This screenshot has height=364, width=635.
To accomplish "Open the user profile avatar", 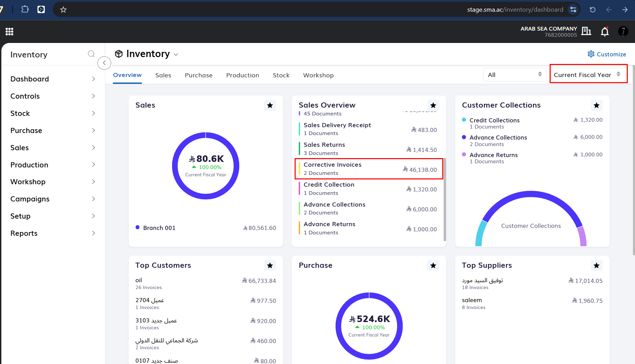I will pyautogui.click(x=623, y=31).
